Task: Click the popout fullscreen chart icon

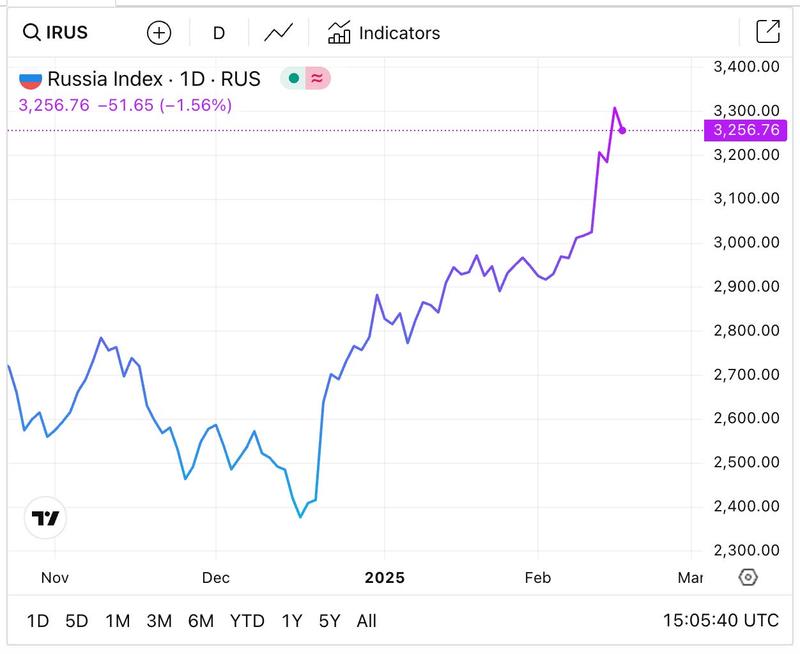Action: click(x=767, y=32)
